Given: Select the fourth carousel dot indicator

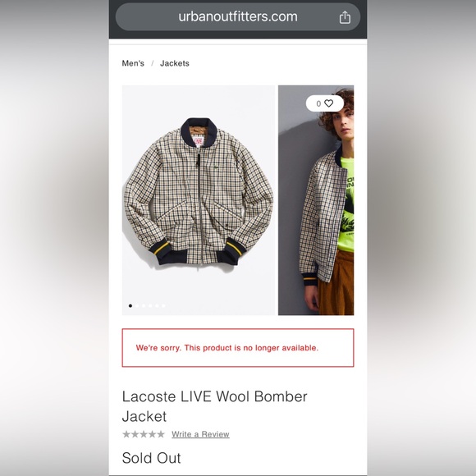Looking at the screenshot, I should 150,305.
